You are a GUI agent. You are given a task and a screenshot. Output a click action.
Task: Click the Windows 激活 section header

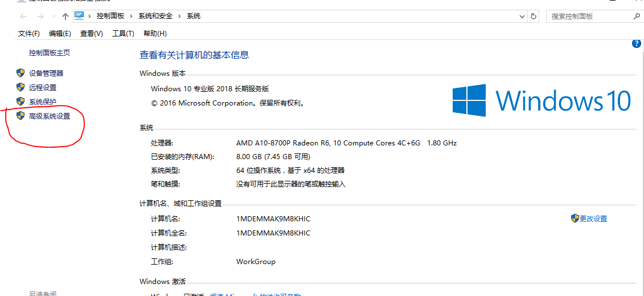(163, 282)
